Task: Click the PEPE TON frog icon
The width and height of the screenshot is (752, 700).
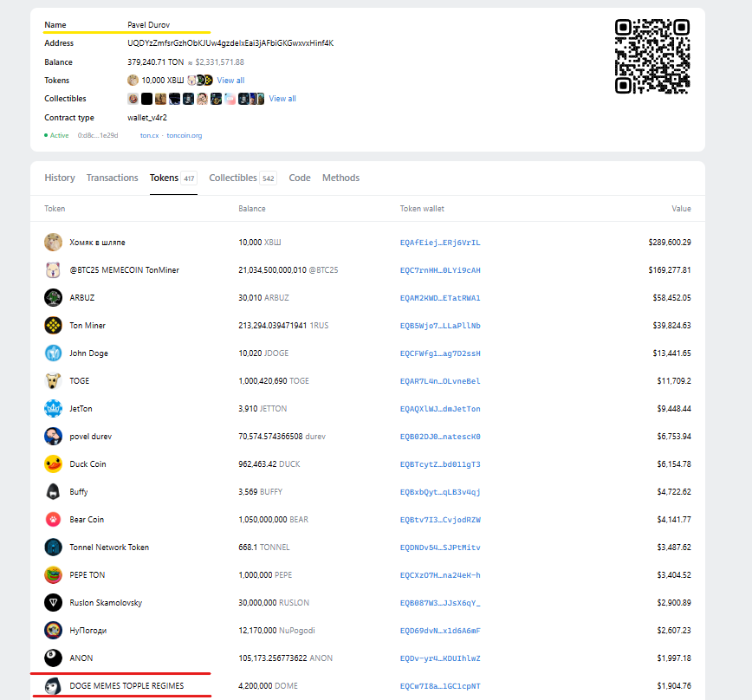Action: 53,575
